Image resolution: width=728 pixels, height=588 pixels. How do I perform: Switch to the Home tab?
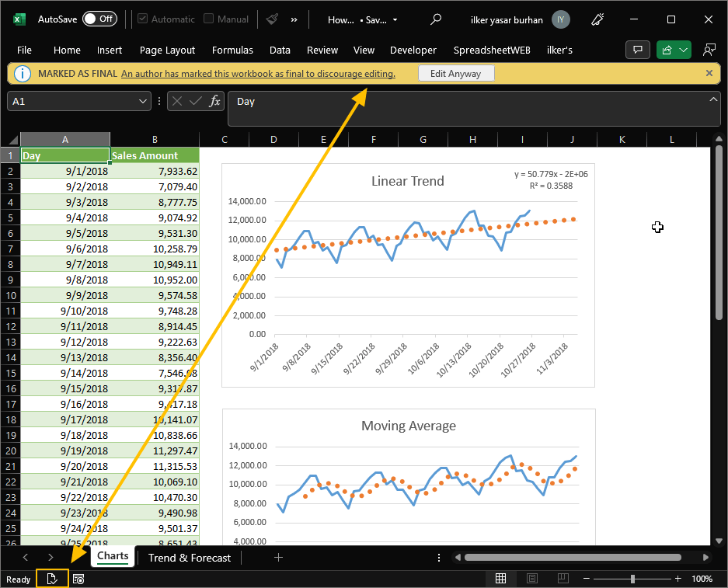[67, 50]
